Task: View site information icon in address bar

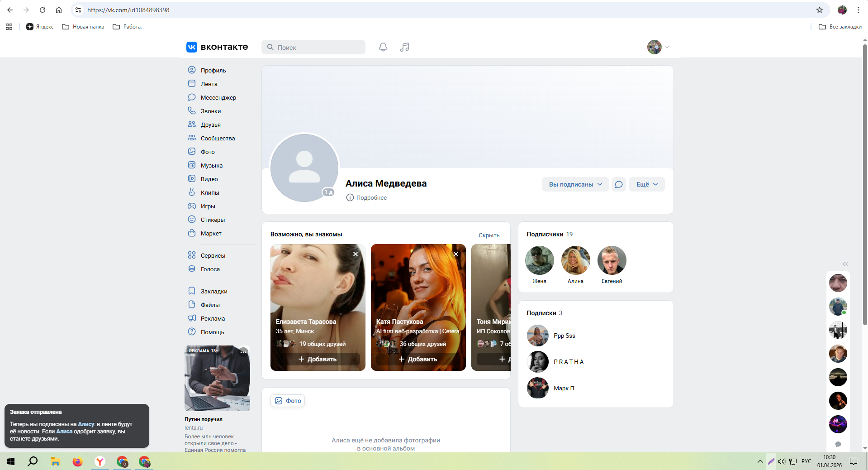Action: click(x=78, y=10)
